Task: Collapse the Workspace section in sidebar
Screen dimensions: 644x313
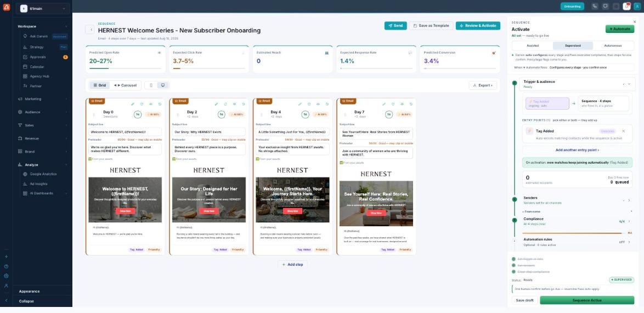Action: coord(66,26)
